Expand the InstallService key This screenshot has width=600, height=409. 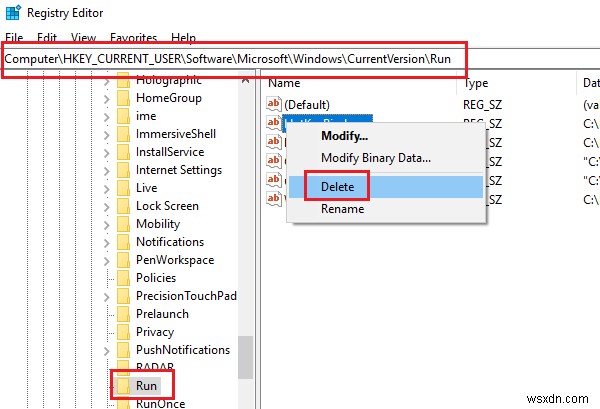coord(107,153)
